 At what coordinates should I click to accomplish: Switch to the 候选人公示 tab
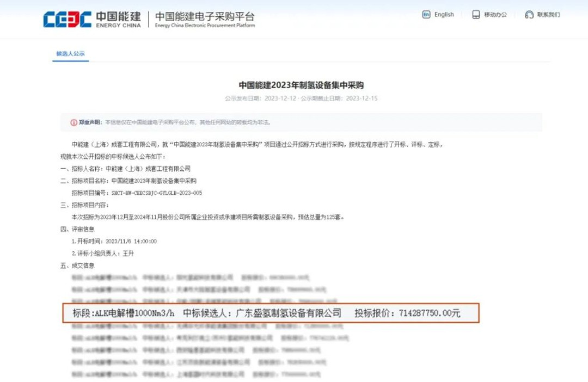tap(70, 54)
